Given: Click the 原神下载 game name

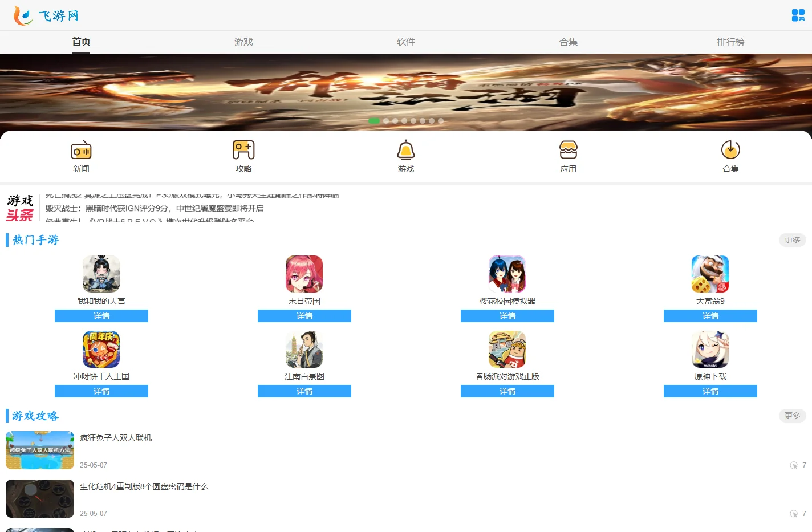Looking at the screenshot, I should pos(710,376).
